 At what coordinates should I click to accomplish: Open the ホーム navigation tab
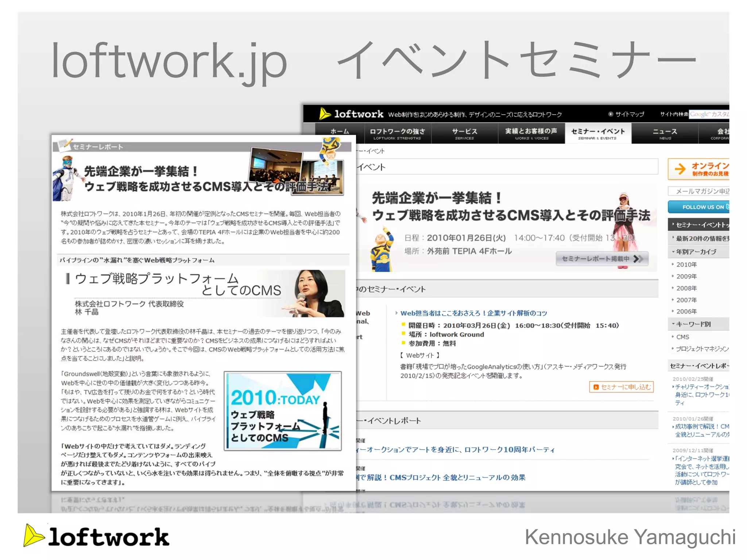click(340, 133)
